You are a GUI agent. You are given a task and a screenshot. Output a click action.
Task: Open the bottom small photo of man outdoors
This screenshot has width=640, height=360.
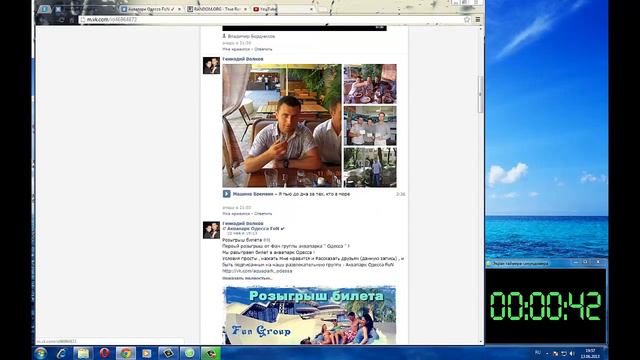point(370,168)
